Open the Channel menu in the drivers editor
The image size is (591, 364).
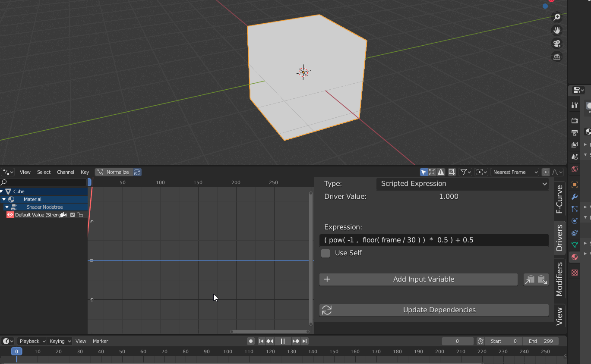[x=65, y=172]
